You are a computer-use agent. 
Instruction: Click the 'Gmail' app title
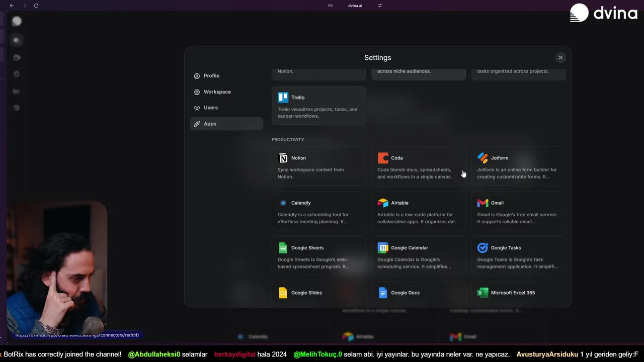pyautogui.click(x=497, y=203)
